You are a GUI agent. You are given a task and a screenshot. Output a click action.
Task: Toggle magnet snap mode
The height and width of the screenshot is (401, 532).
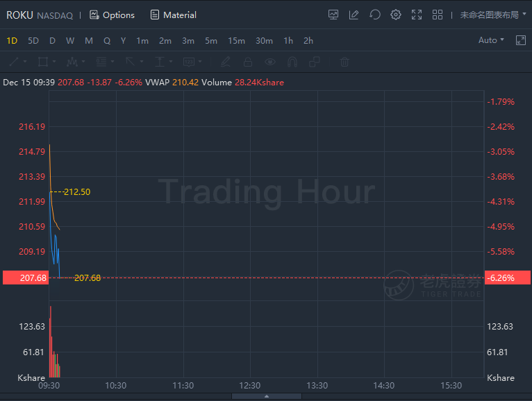292,62
